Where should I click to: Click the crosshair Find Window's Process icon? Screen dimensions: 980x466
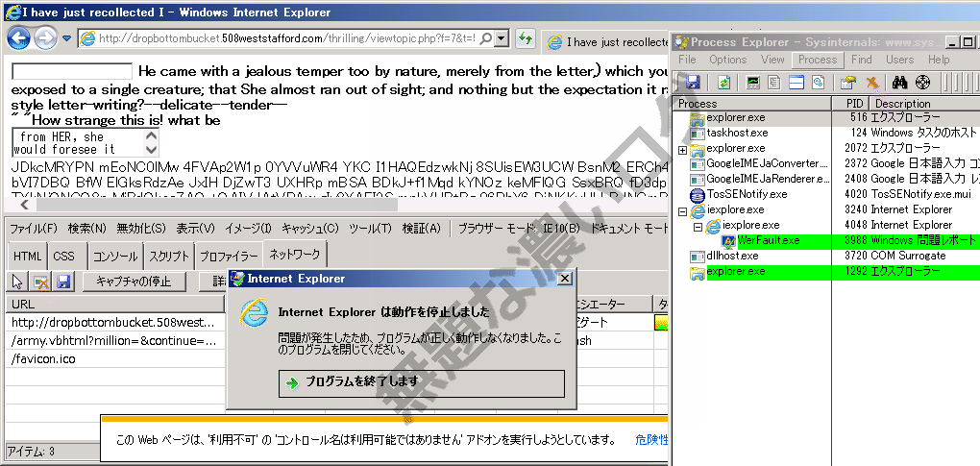922,82
